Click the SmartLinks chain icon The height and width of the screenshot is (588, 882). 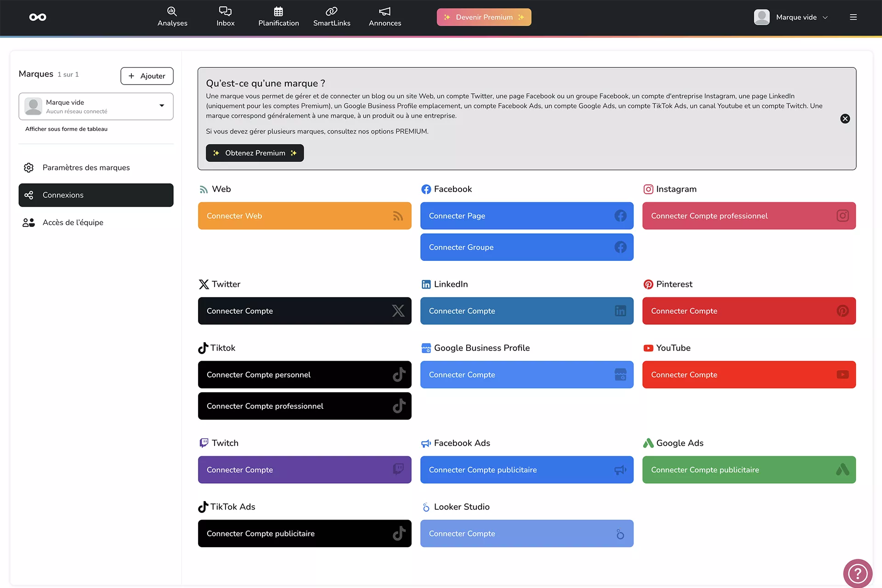point(332,11)
